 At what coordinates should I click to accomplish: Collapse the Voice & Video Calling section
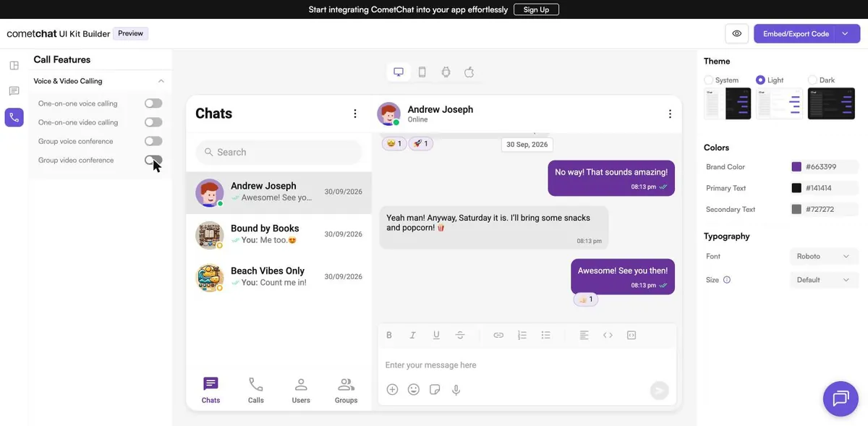[161, 81]
